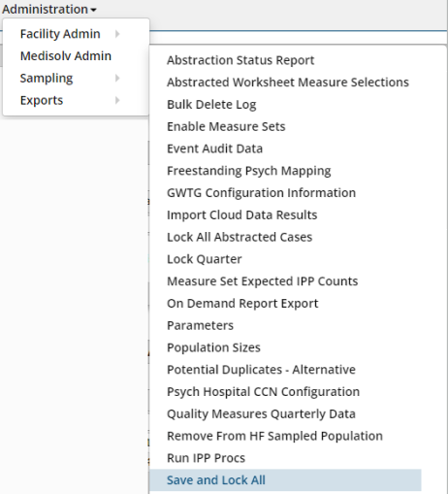This screenshot has width=448, height=494.
Task: Click Run IPP Procs
Action: point(206,458)
